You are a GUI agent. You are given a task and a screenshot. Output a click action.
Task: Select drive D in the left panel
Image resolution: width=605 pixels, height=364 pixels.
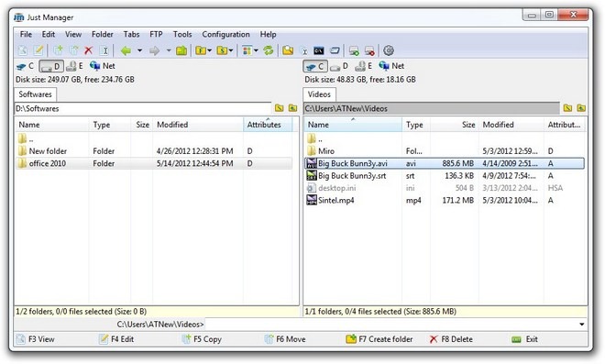[x=51, y=66]
